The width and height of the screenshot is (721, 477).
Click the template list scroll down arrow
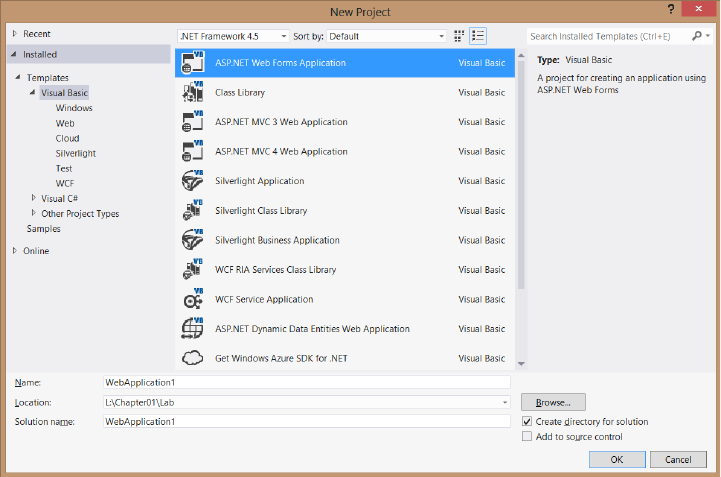coord(521,364)
